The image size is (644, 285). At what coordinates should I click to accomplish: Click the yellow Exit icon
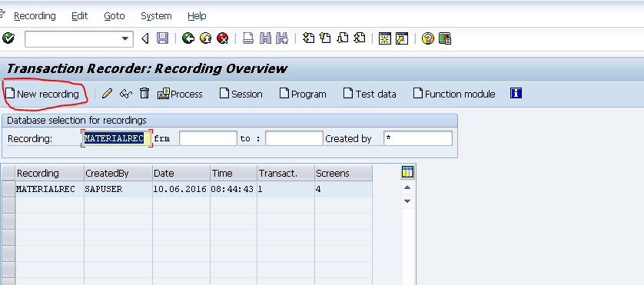(x=205, y=38)
